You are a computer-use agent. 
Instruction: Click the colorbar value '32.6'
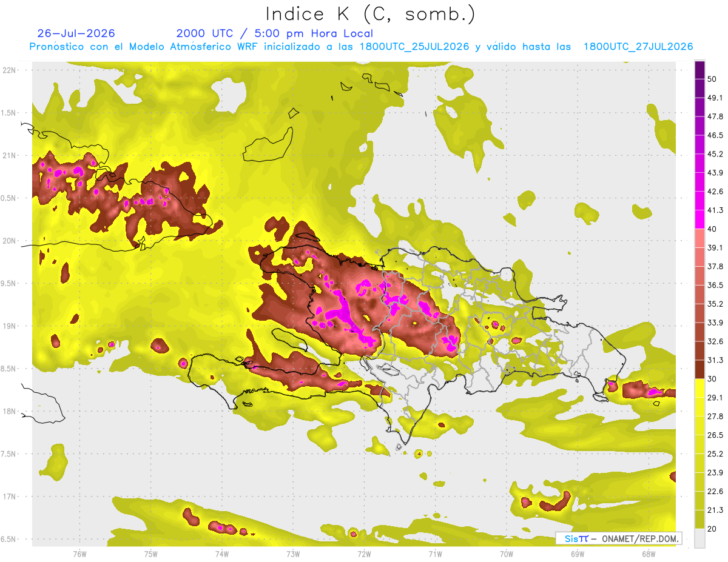tap(715, 341)
